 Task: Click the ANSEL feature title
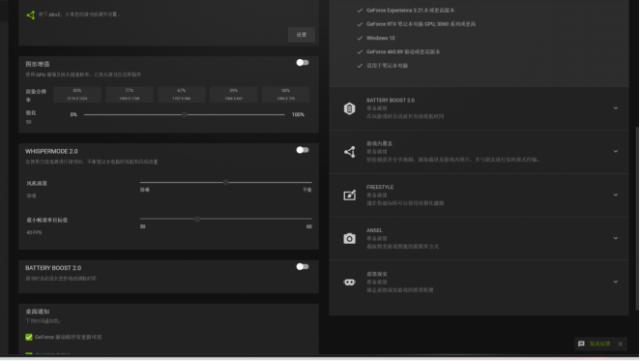[x=374, y=230]
